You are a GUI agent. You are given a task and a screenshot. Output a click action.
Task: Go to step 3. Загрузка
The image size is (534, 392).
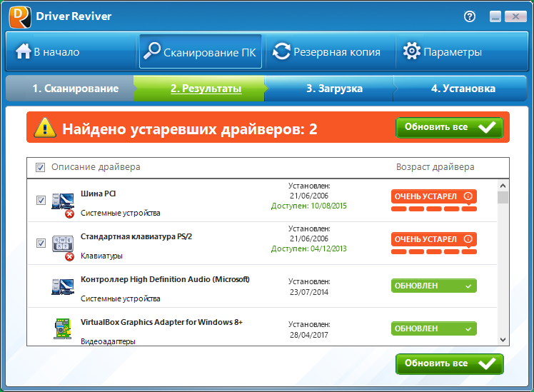pos(331,89)
